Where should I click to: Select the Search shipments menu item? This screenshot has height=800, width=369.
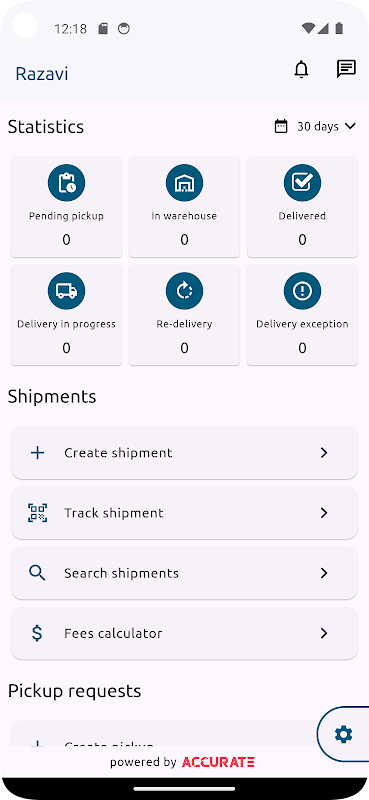click(x=184, y=573)
